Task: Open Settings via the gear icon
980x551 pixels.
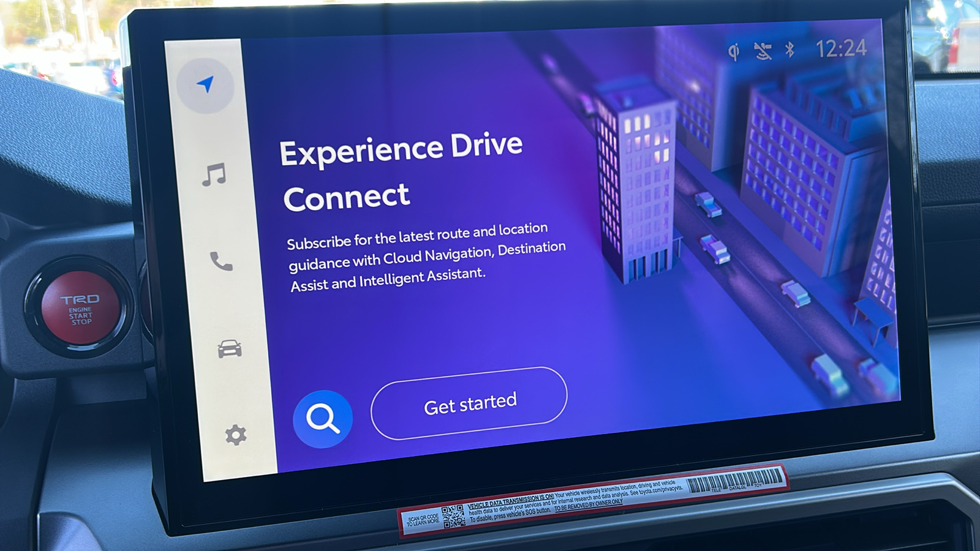Action: (x=235, y=435)
